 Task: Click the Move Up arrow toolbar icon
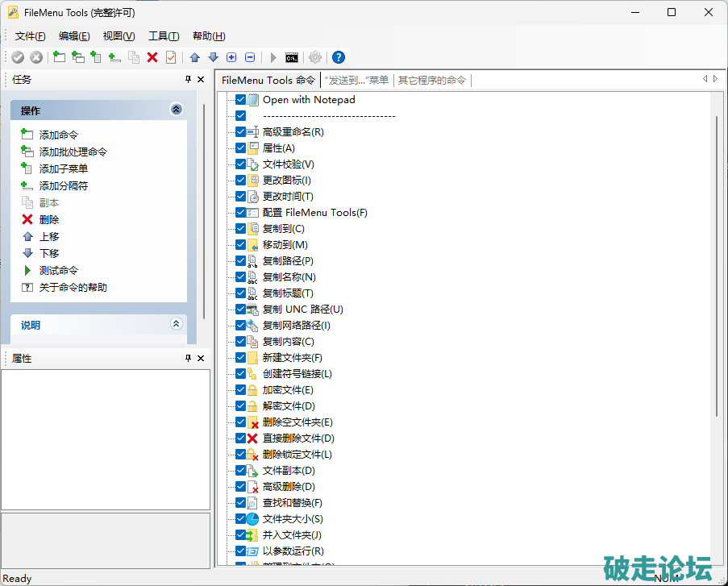pos(195,57)
